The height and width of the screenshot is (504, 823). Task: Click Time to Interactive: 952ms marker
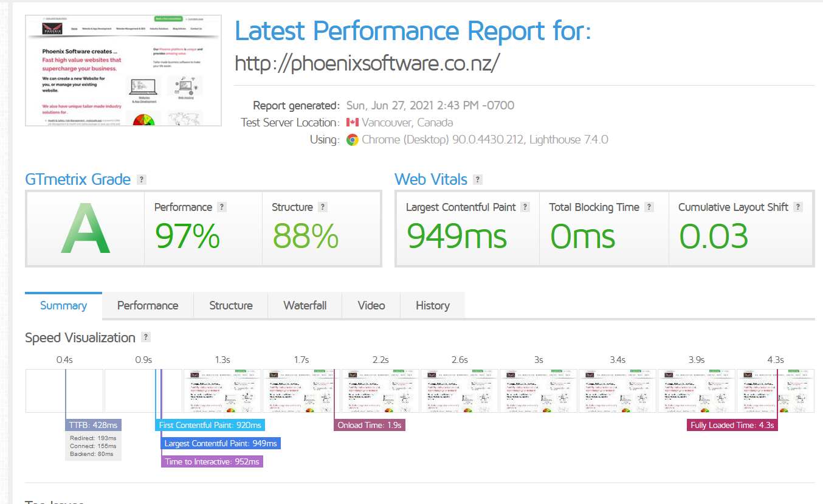(x=212, y=461)
